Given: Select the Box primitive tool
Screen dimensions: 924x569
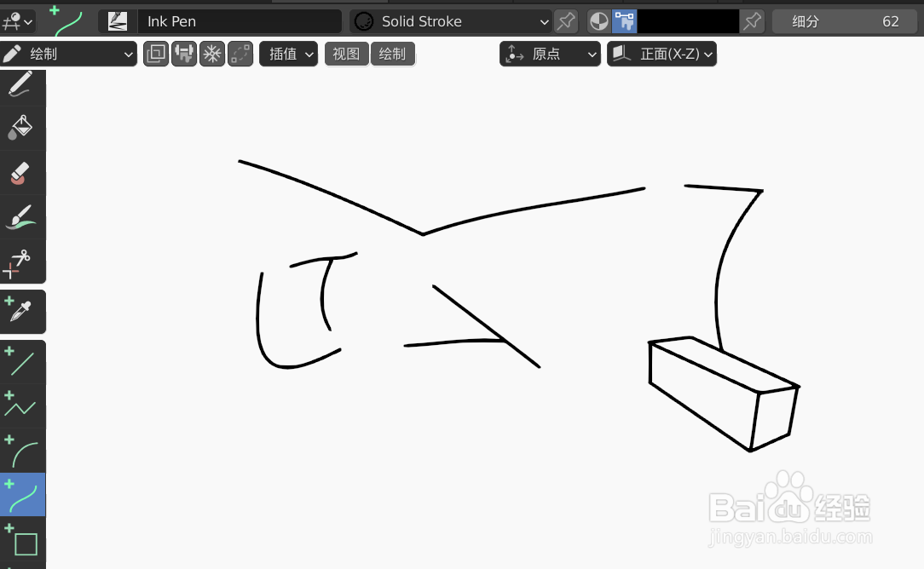Looking at the screenshot, I should (x=22, y=538).
